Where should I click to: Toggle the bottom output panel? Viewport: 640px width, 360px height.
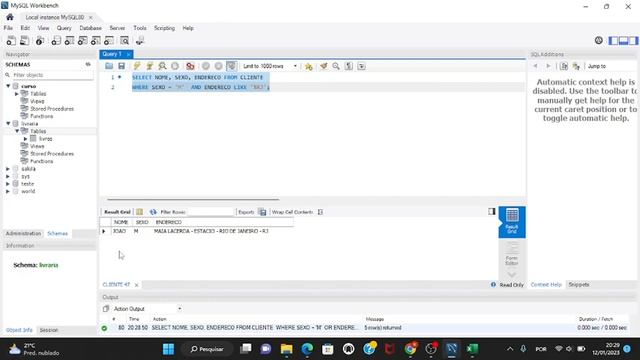[x=623, y=40]
